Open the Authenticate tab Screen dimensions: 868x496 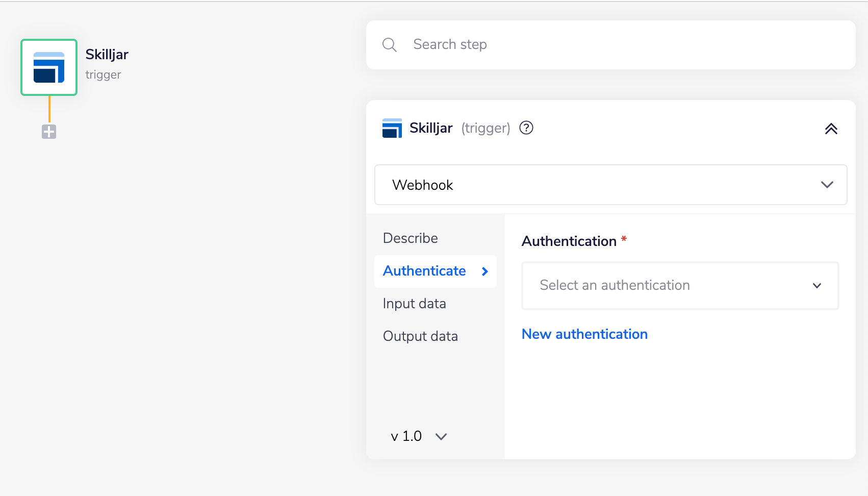click(436, 271)
